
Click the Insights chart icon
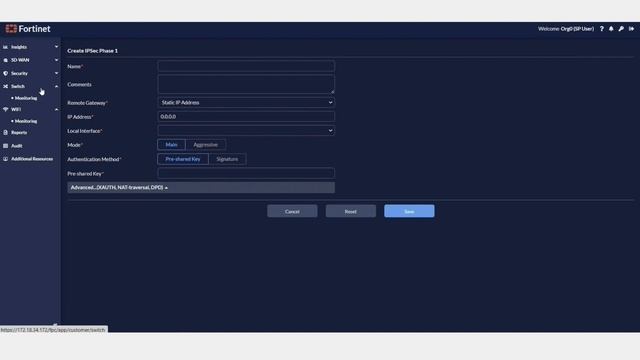(x=5, y=47)
